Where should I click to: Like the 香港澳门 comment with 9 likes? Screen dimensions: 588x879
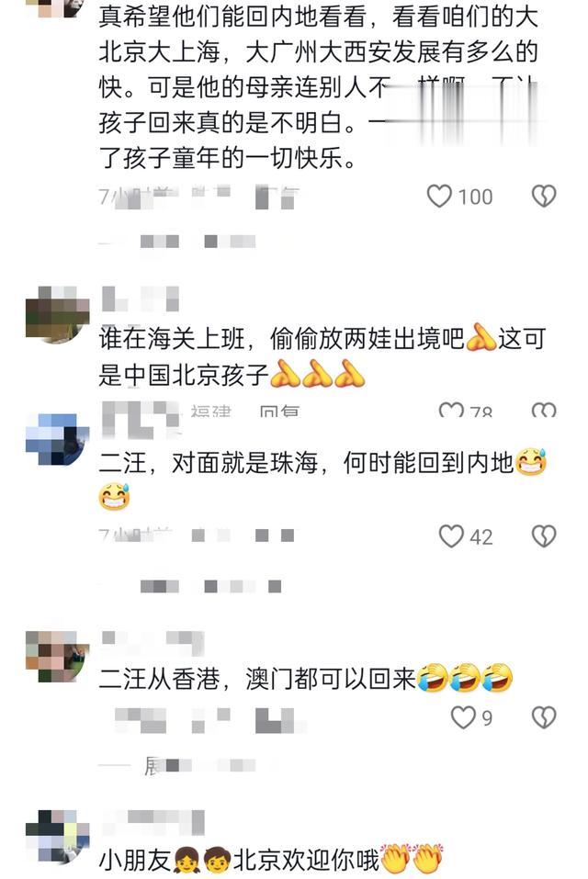(x=463, y=717)
